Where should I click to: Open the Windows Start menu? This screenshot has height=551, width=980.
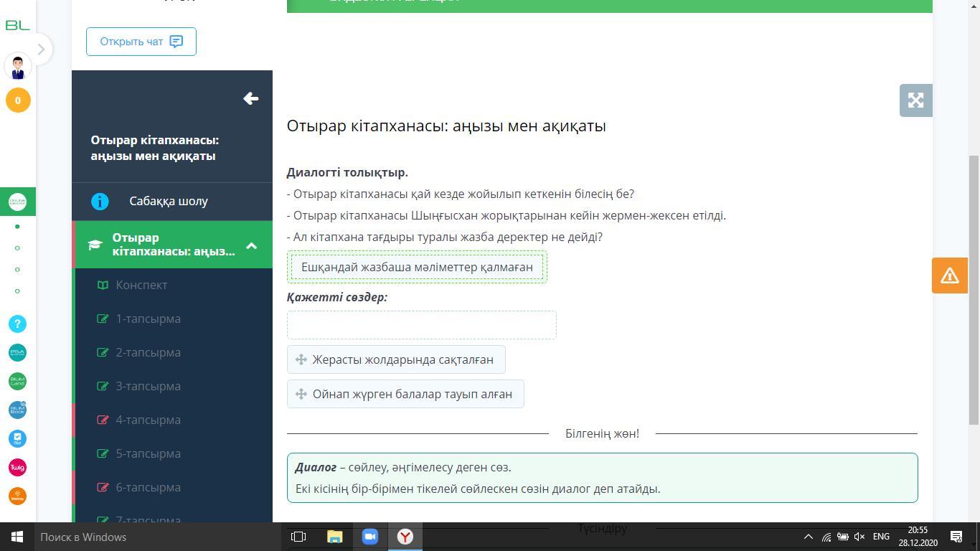point(17,537)
